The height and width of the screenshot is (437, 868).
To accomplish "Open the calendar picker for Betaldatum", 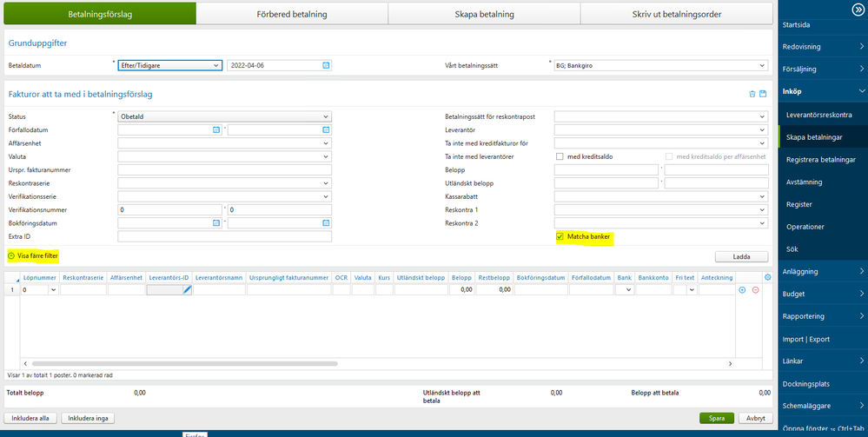I will tap(326, 65).
